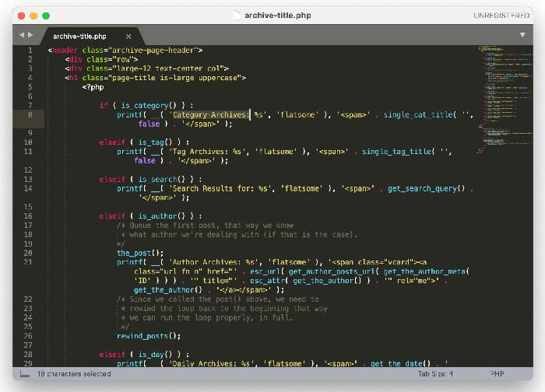Click the h1 tag on line 4
This screenshot has height=392, width=545.
[73, 78]
